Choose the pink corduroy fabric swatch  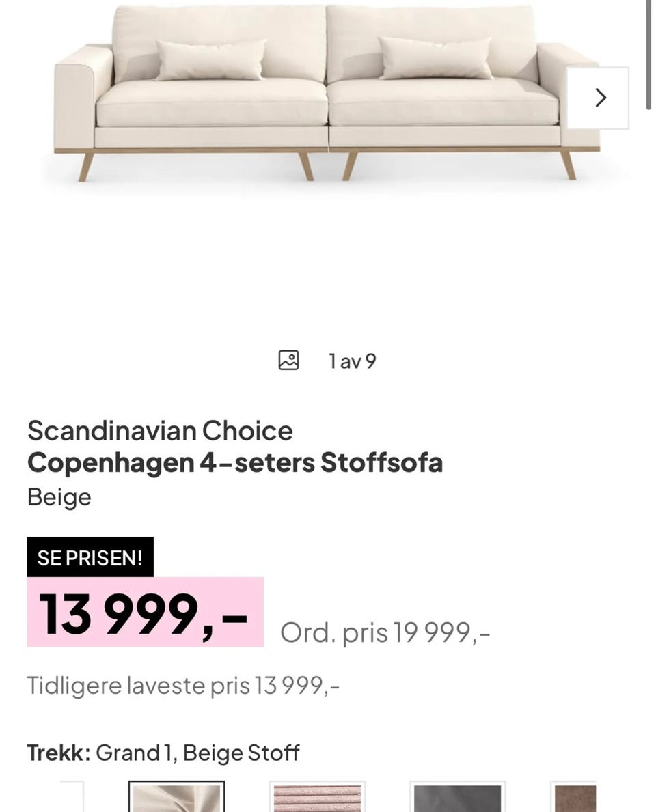tap(317, 797)
